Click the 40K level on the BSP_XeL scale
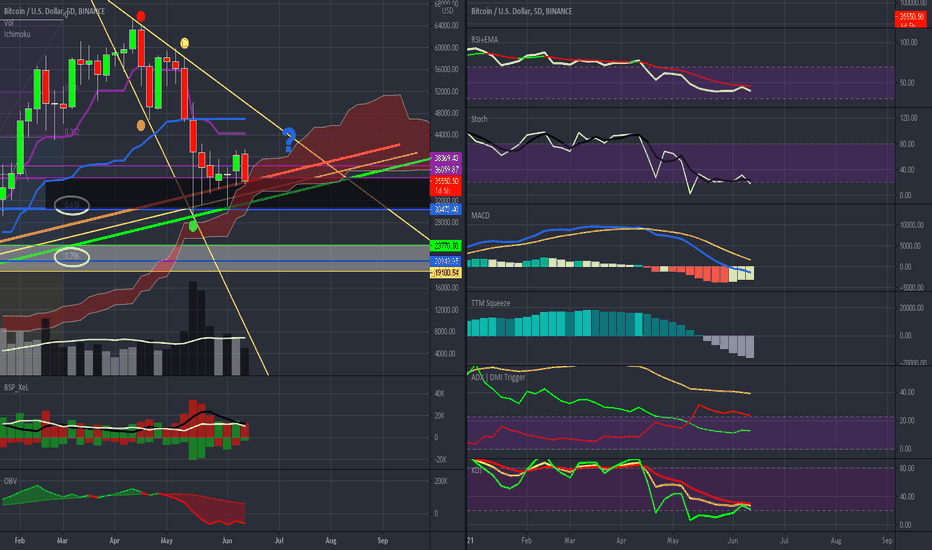The width and height of the screenshot is (932, 550). click(x=440, y=394)
